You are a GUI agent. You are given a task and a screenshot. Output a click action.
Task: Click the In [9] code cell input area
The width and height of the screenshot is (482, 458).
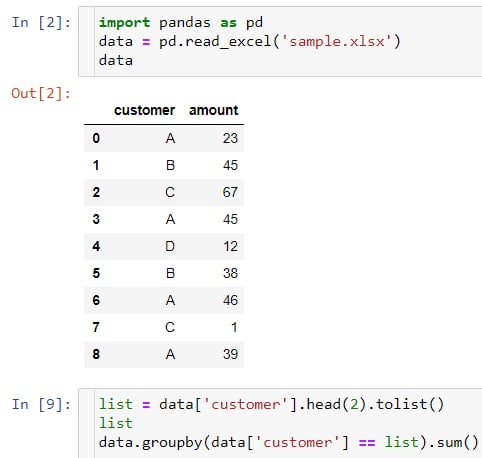pos(280,423)
